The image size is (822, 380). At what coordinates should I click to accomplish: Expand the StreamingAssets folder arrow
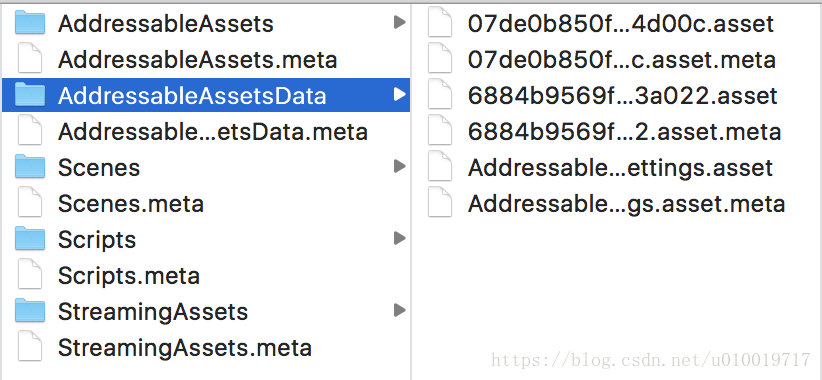coord(400,311)
